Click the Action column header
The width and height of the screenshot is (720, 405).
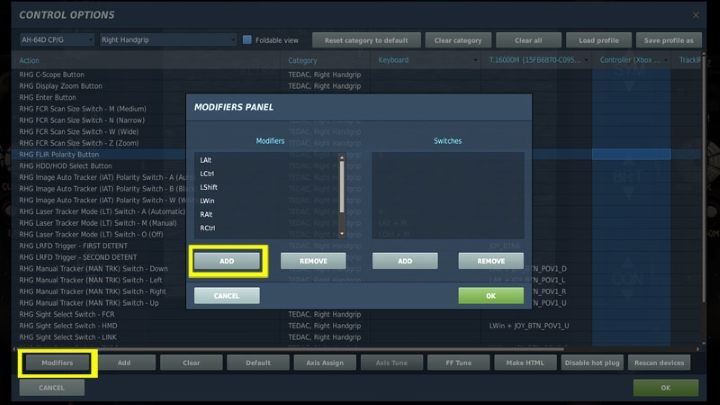[29, 61]
